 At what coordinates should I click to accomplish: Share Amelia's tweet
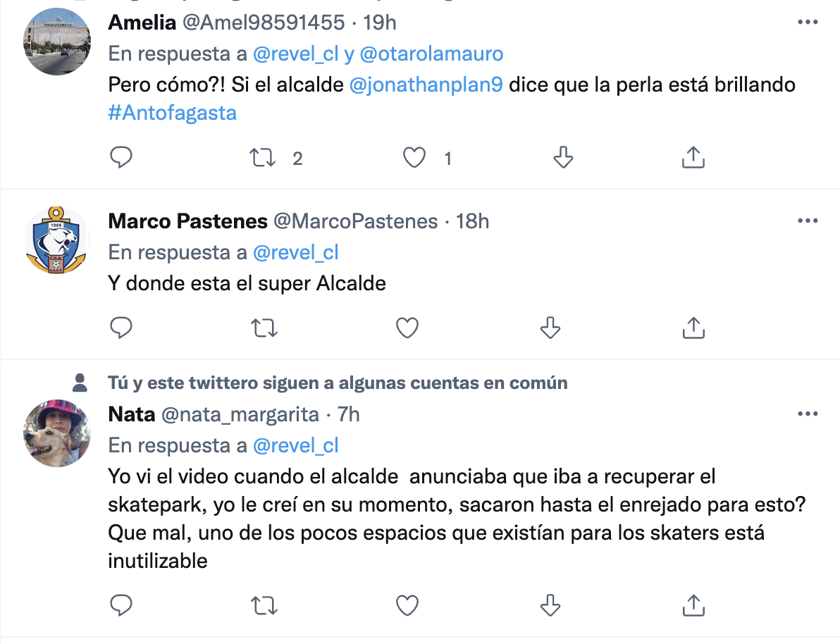point(693,158)
